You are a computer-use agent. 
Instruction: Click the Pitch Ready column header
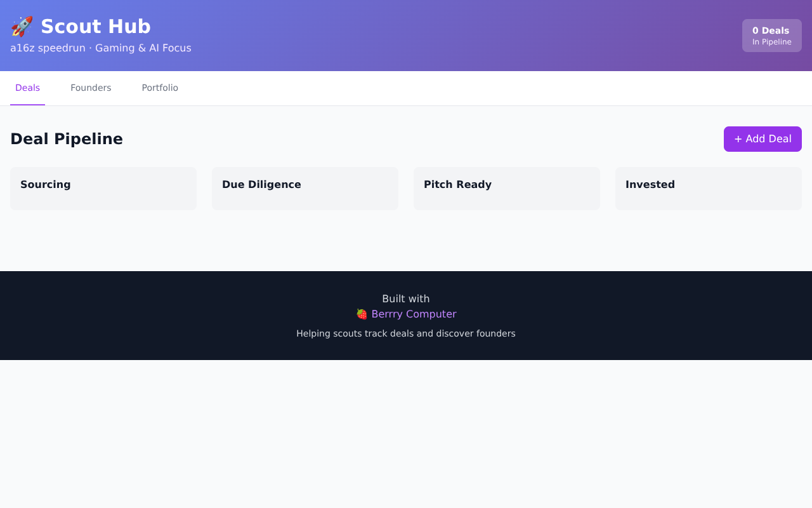point(457,184)
